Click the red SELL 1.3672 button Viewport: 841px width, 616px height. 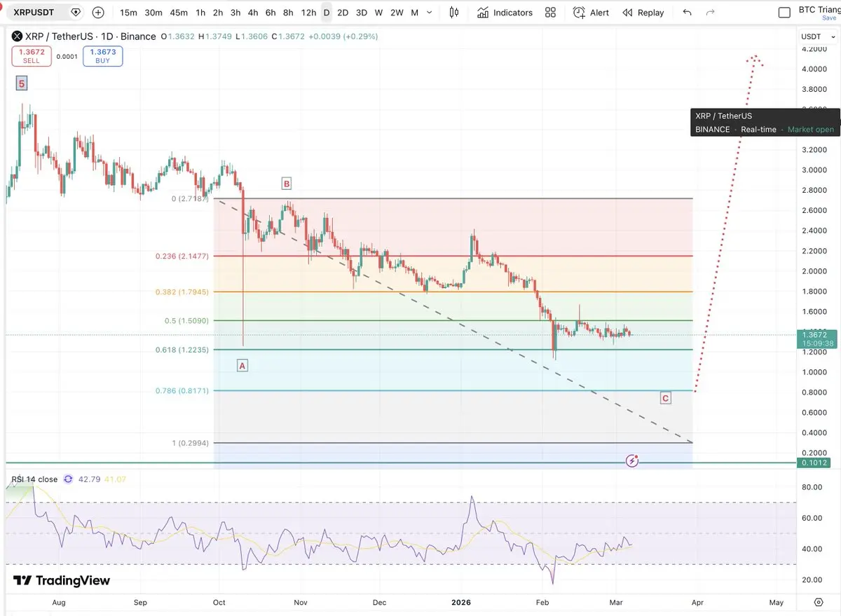pyautogui.click(x=31, y=56)
